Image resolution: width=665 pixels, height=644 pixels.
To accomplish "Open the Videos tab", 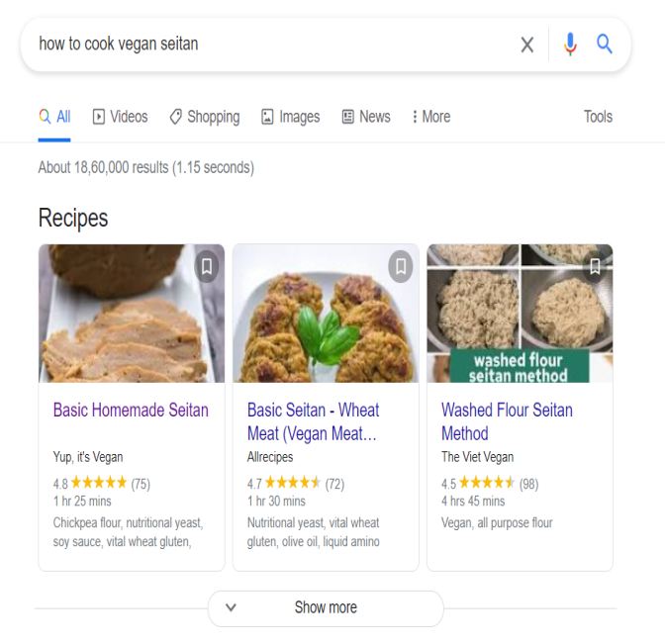I will click(121, 117).
